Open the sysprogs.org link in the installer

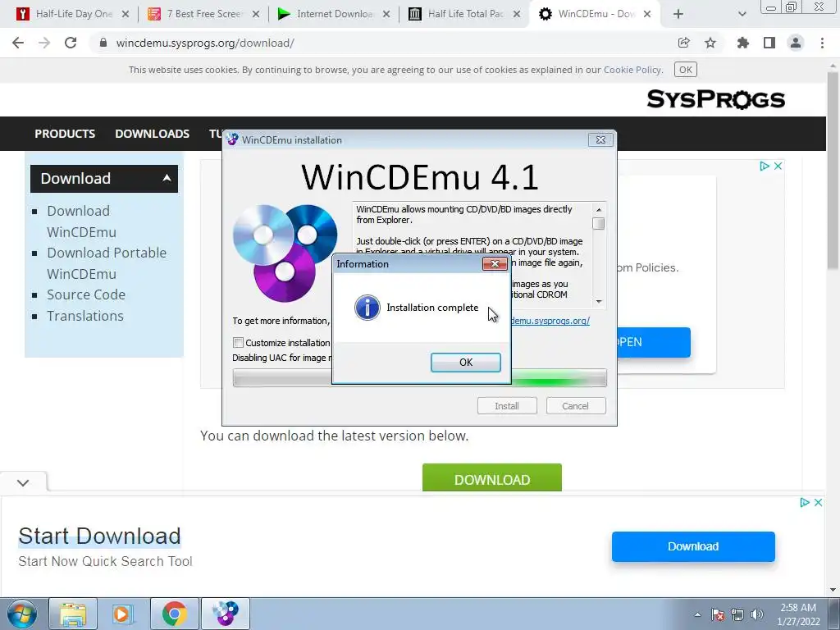pos(550,321)
